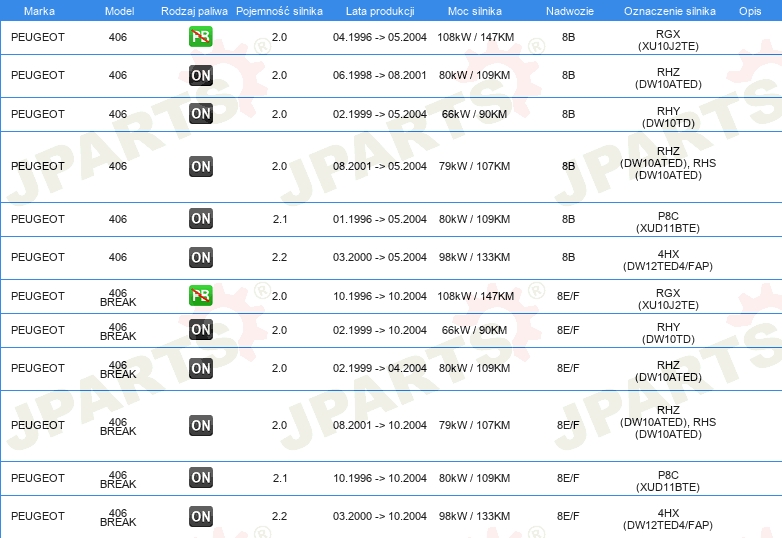Click the Pojemność silnika column header
This screenshot has width=782, height=538.
click(x=279, y=11)
